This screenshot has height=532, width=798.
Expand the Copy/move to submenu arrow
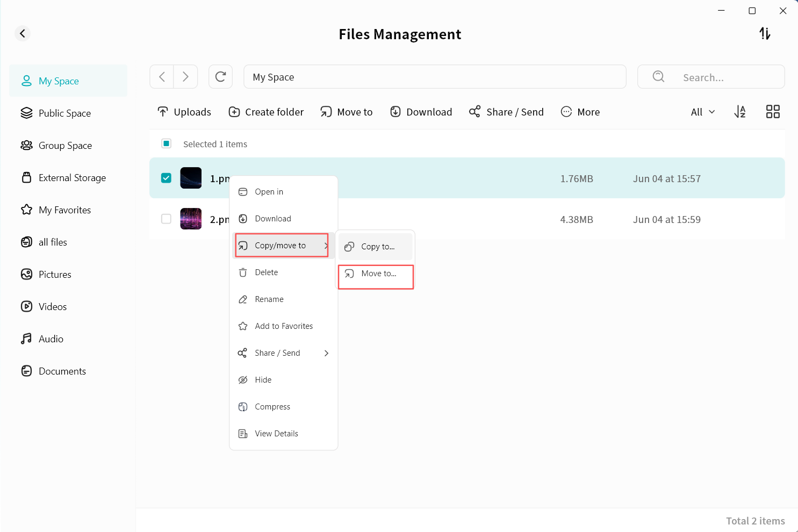326,246
